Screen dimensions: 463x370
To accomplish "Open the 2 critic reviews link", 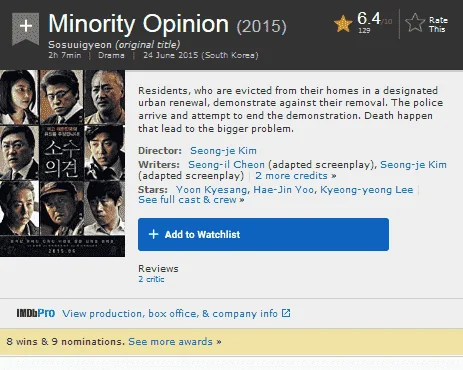I will [x=151, y=279].
